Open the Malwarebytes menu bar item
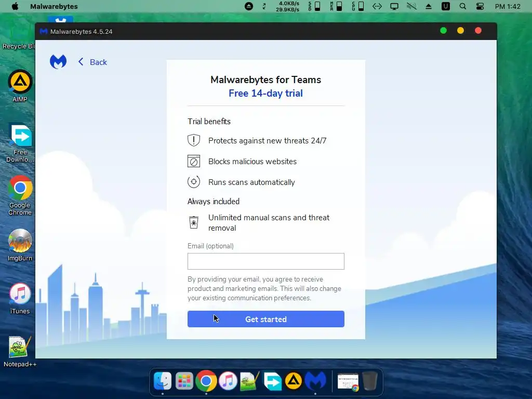532x399 pixels. (54, 6)
